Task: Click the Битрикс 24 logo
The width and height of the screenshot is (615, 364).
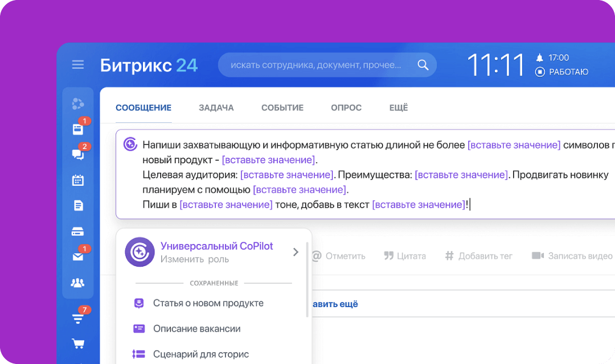Action: point(149,65)
